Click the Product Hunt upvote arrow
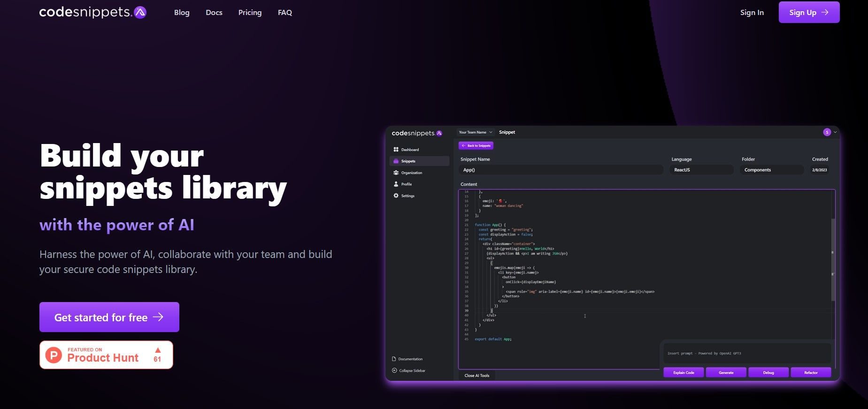This screenshot has width=868, height=409. (x=158, y=350)
